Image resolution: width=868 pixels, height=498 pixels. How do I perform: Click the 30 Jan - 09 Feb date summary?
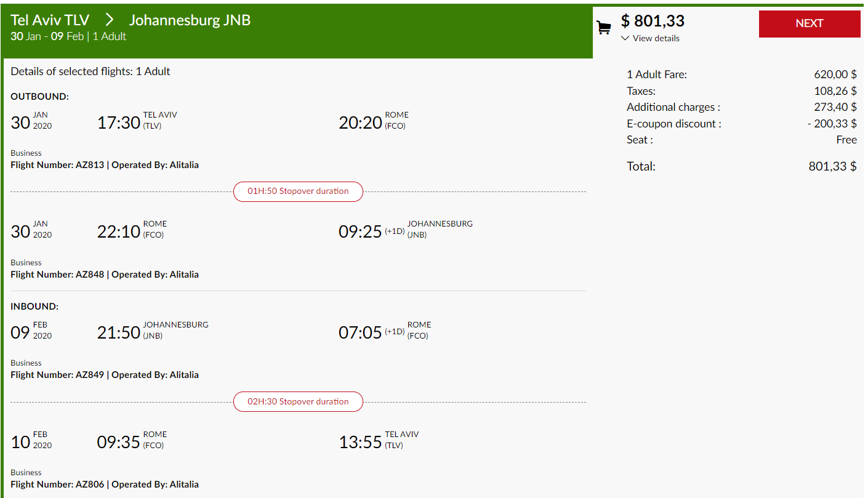[x=47, y=36]
